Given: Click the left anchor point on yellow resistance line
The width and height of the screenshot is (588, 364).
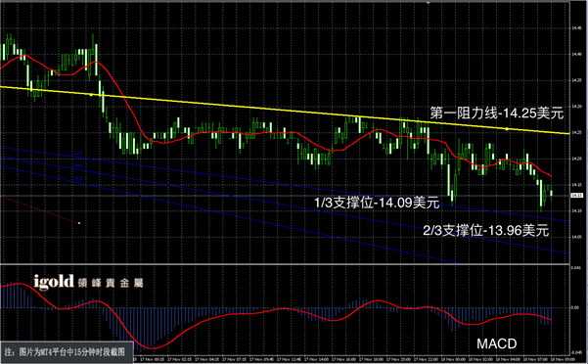Looking at the screenshot, I should pyautogui.click(x=91, y=95).
